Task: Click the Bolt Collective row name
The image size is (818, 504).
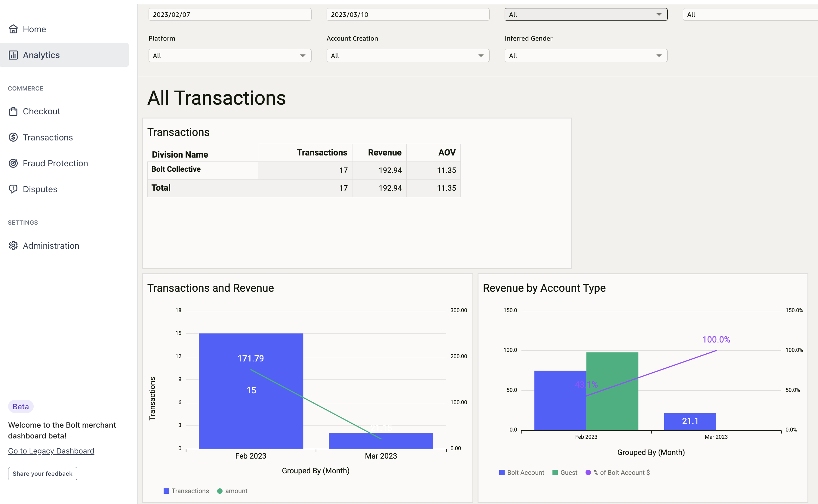Action: point(176,169)
